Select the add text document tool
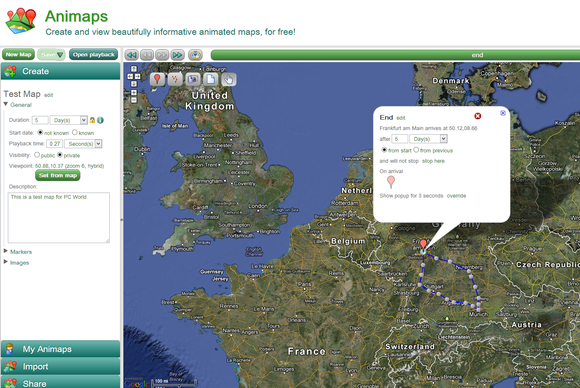The width and height of the screenshot is (580, 388). 210,79
